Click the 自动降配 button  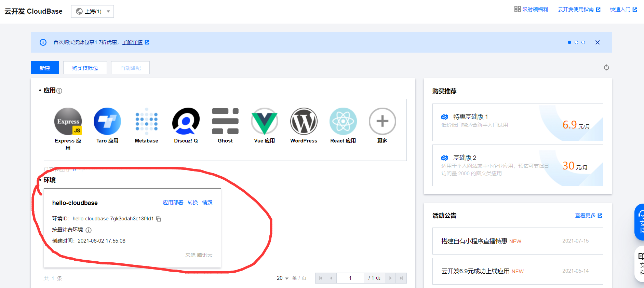click(x=130, y=68)
